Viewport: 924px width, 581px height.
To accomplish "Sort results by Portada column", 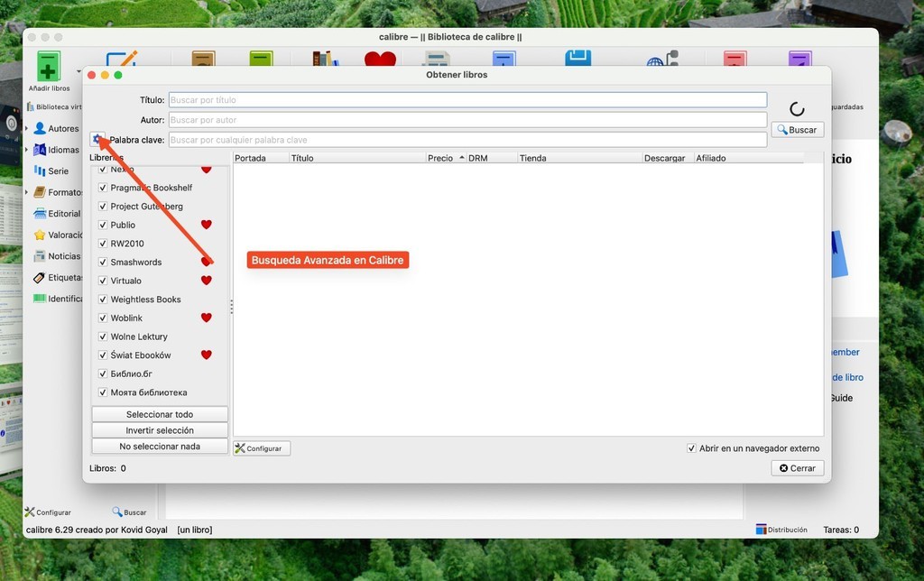I will tap(261, 158).
